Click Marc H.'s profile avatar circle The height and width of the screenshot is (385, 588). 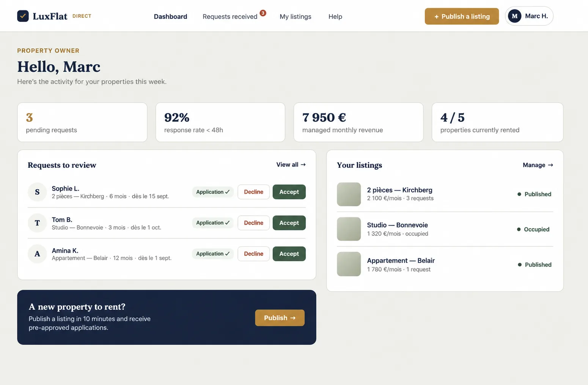point(514,16)
